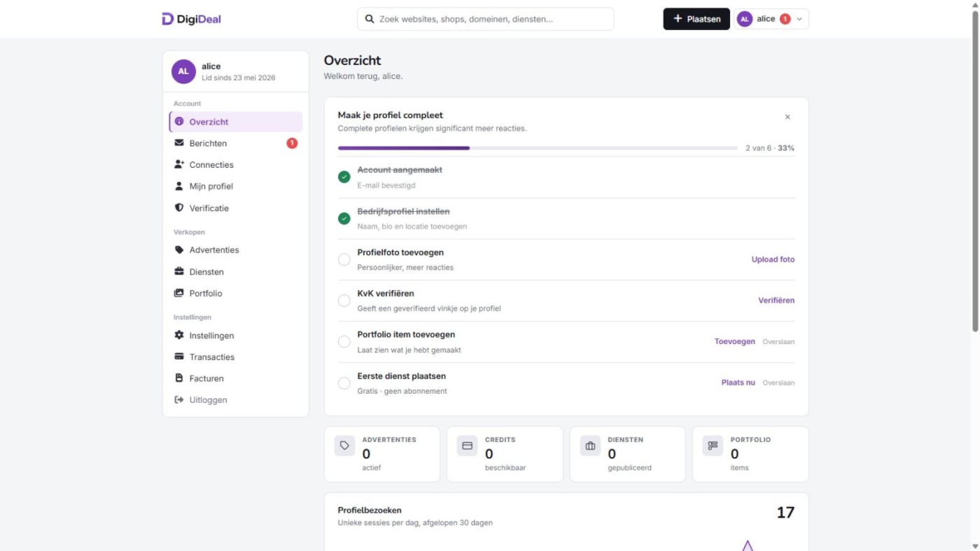Screen dimensions: 980x551
Task: Dismiss the profile completion card
Action: tap(787, 117)
